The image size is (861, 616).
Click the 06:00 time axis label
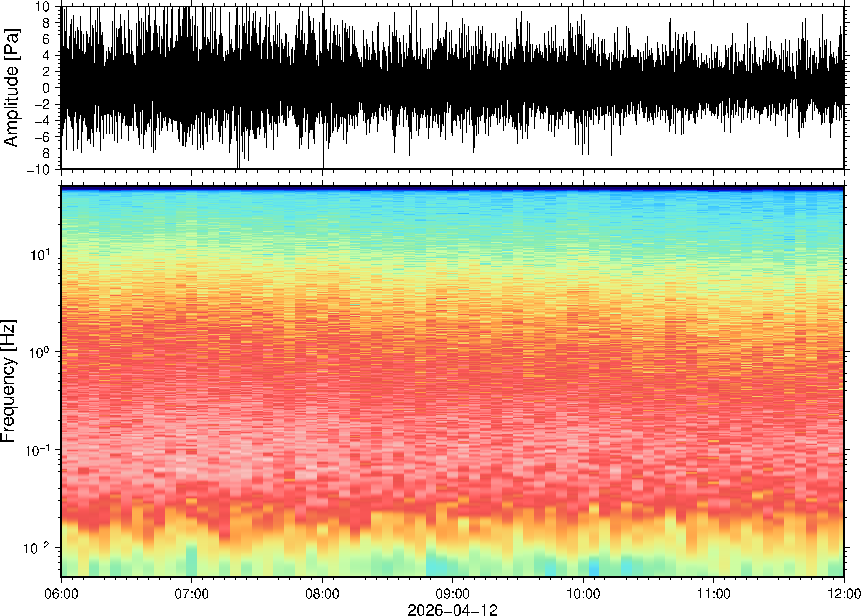pos(62,593)
